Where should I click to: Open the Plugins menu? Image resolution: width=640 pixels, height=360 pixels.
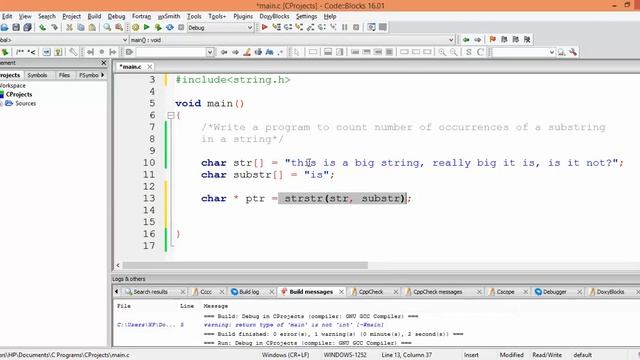tap(243, 16)
